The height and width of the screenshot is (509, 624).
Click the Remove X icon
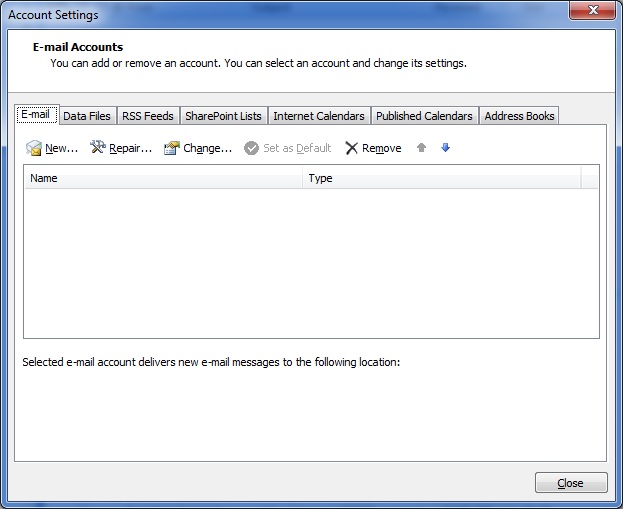coord(351,148)
